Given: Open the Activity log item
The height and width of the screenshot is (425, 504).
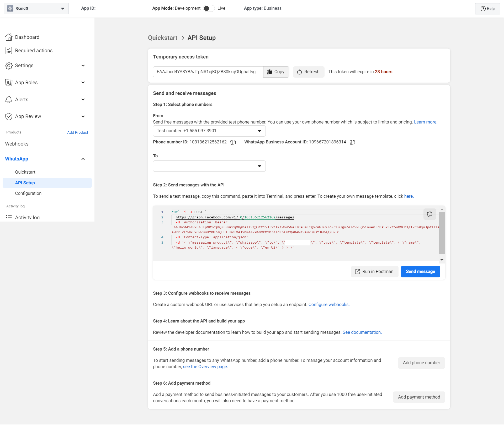Looking at the screenshot, I should [x=27, y=217].
